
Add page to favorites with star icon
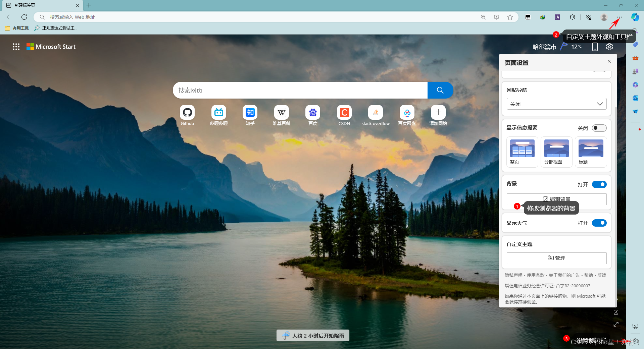510,17
